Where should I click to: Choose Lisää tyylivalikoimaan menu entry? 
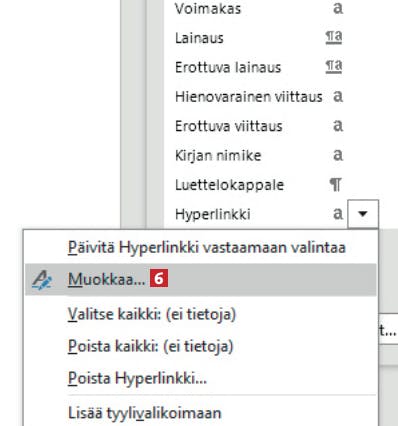coord(145,413)
